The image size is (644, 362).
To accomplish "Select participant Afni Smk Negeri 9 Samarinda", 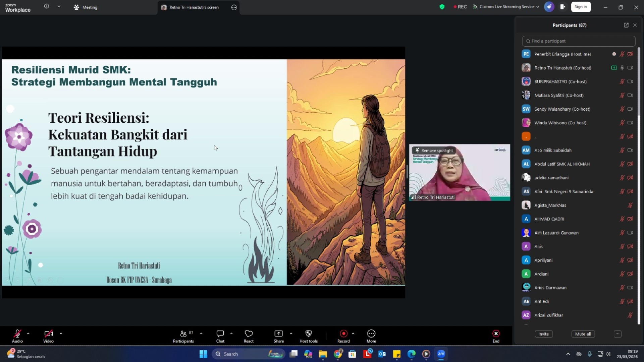I will click(x=578, y=191).
